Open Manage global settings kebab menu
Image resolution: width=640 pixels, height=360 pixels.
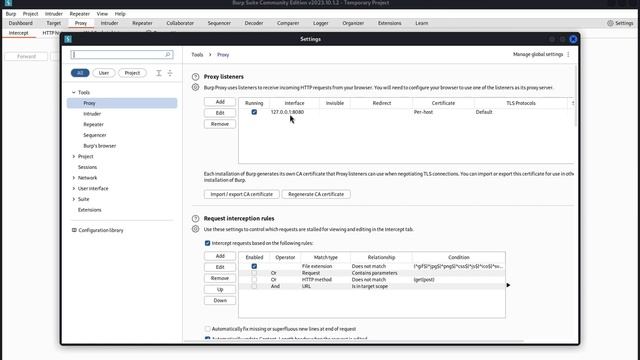coord(568,54)
